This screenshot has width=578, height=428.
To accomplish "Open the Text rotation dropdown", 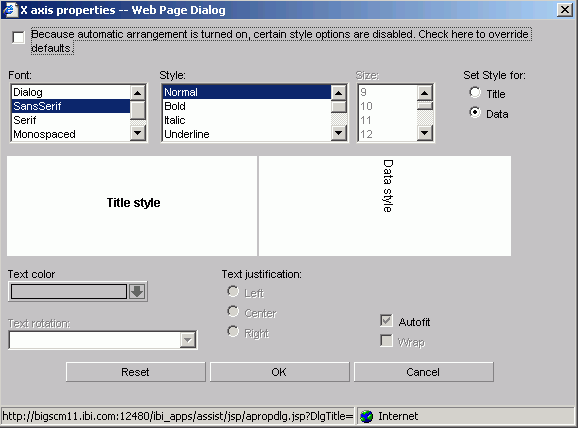I will point(188,340).
